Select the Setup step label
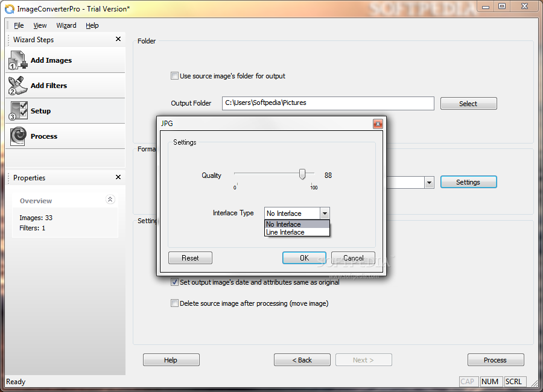The height and width of the screenshot is (392, 543). 40,111
